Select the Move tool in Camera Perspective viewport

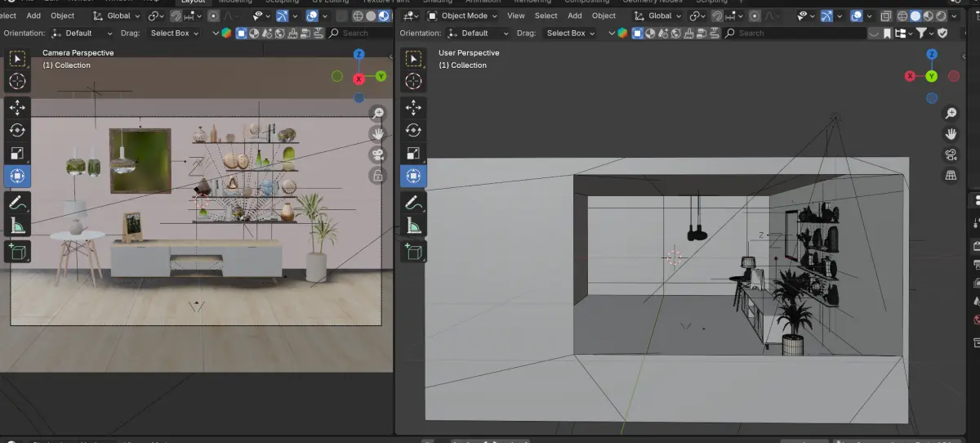(17, 107)
